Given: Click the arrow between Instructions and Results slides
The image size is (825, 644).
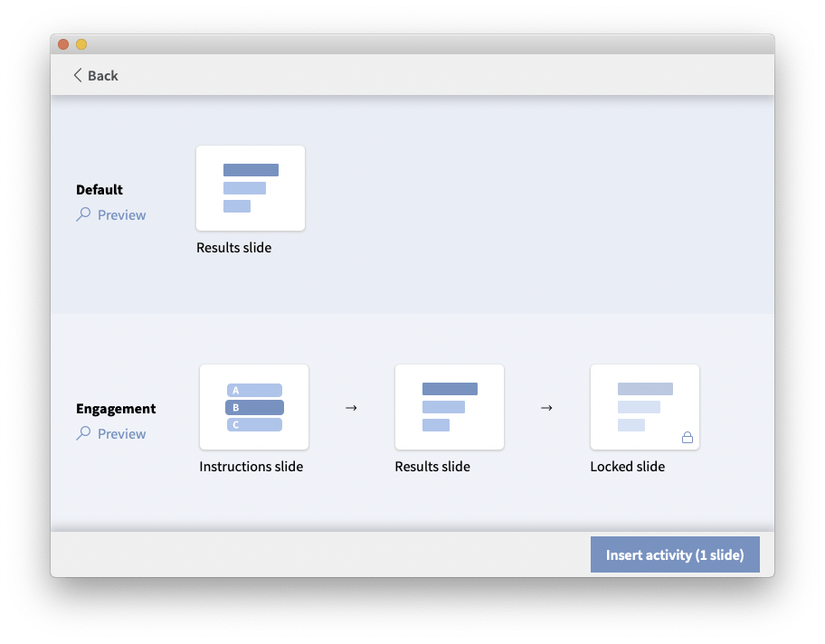Looking at the screenshot, I should pyautogui.click(x=351, y=407).
